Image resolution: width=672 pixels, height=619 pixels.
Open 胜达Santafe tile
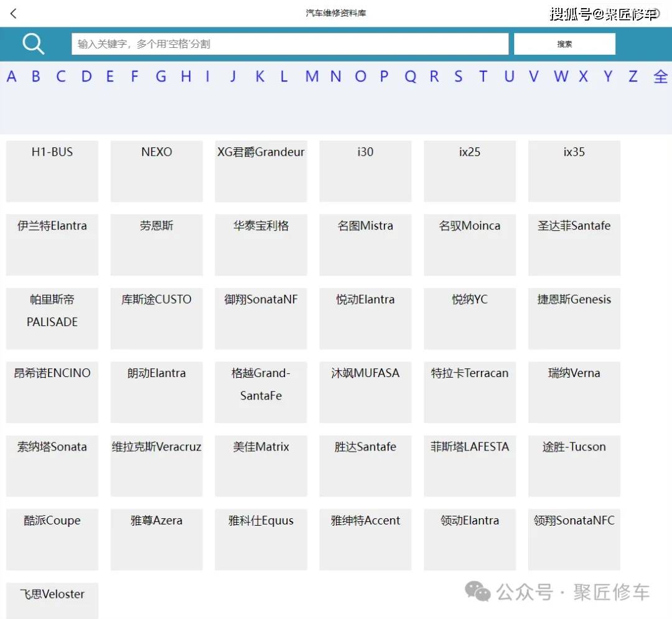click(x=365, y=466)
